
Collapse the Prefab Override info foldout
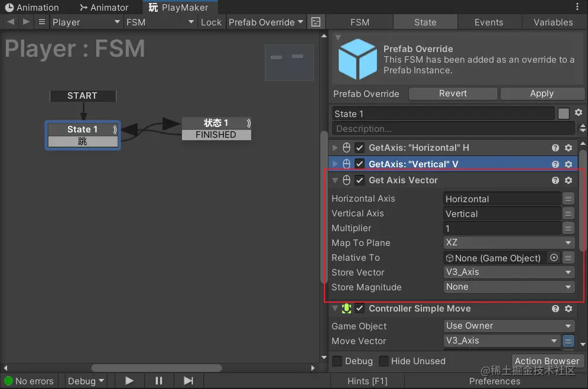(x=337, y=37)
